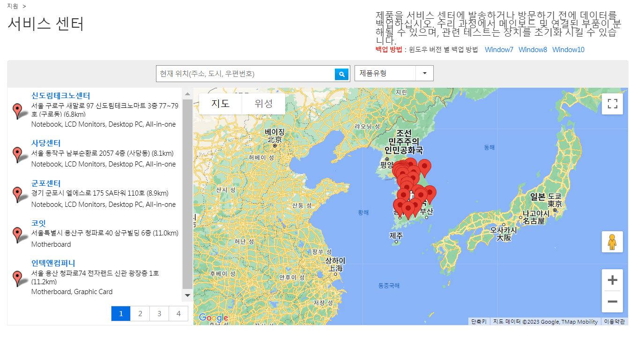Click the Street View pegman icon
The height and width of the screenshot is (341, 644).
(612, 242)
